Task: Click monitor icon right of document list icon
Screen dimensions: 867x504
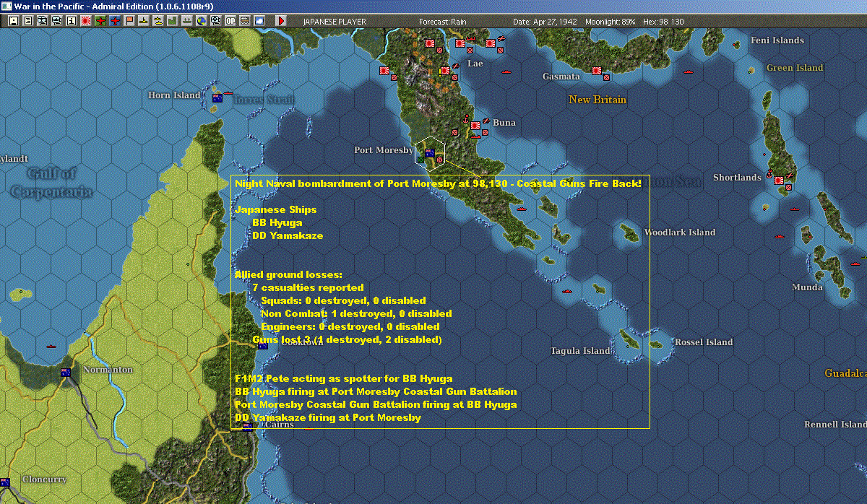Action: [42, 21]
